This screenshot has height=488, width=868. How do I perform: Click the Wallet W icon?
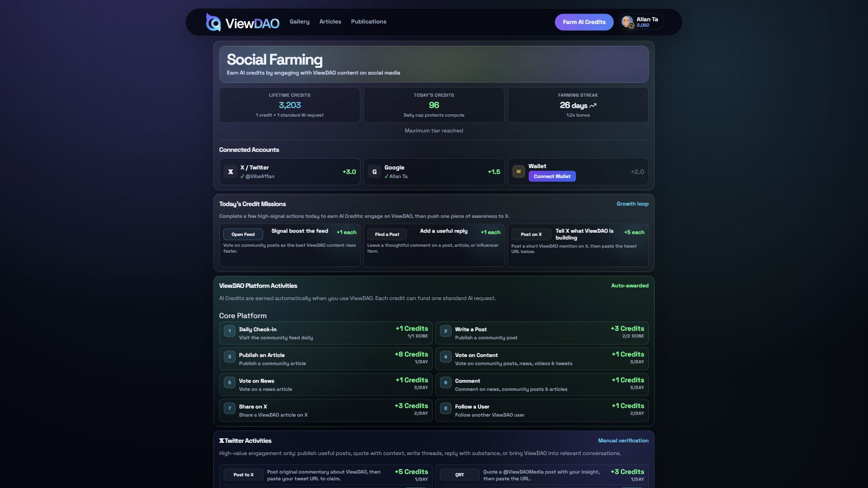[x=519, y=172]
